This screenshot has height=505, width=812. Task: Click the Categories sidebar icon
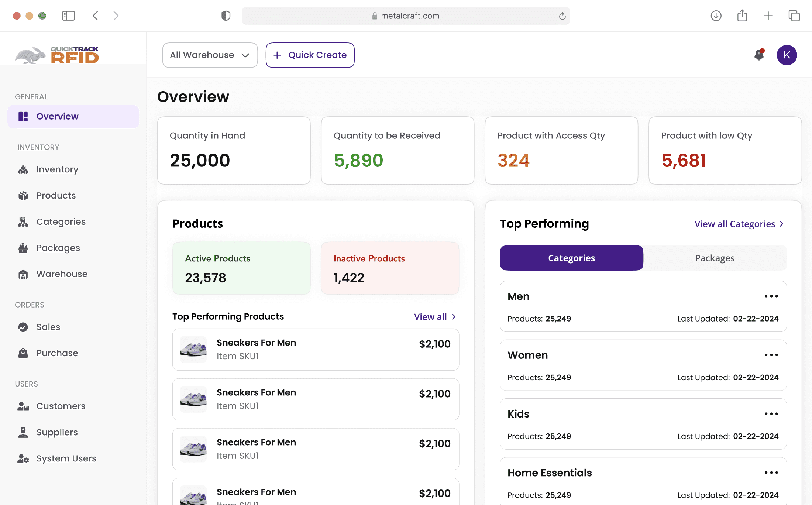23,222
